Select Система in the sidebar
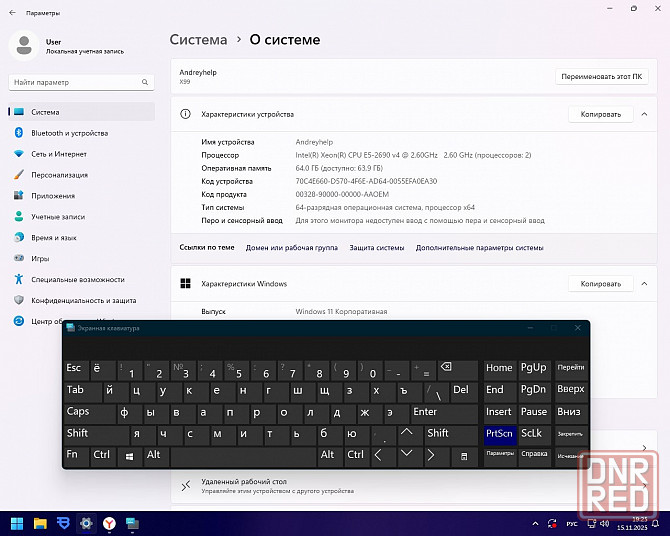670x536 pixels. pos(81,112)
